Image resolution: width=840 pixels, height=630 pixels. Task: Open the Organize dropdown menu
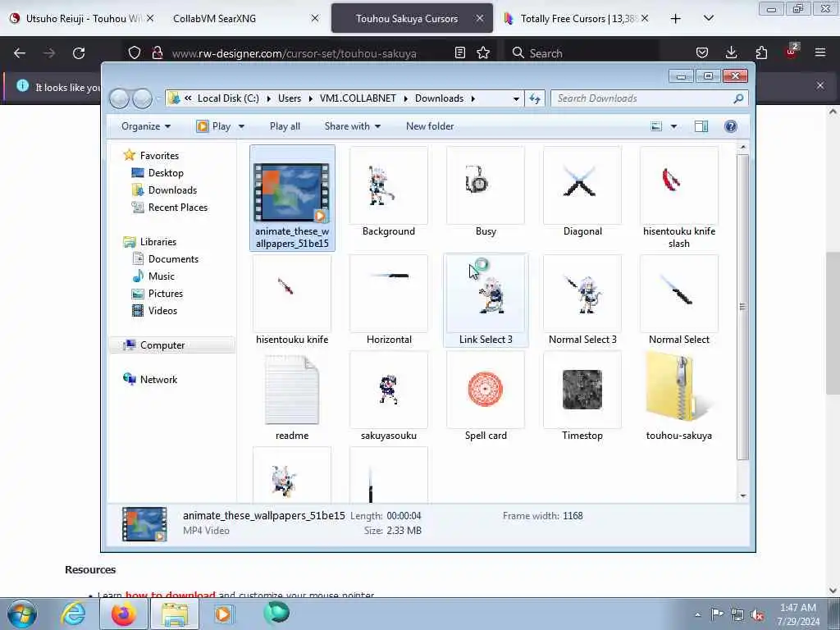146,126
